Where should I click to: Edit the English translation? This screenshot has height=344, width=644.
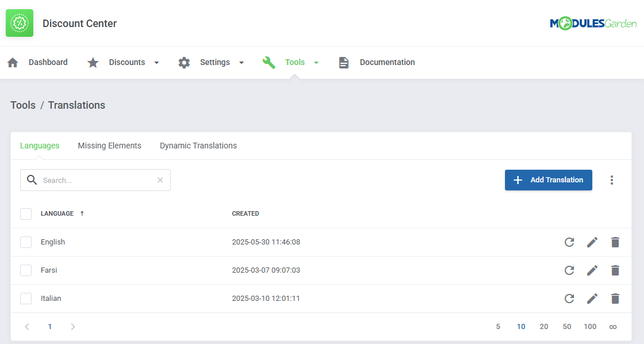pyautogui.click(x=592, y=242)
